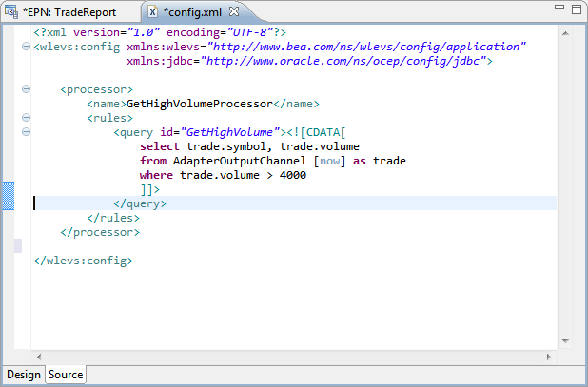The image size is (588, 387).
Task: Click the value 4000 in where clause
Action: pos(293,175)
